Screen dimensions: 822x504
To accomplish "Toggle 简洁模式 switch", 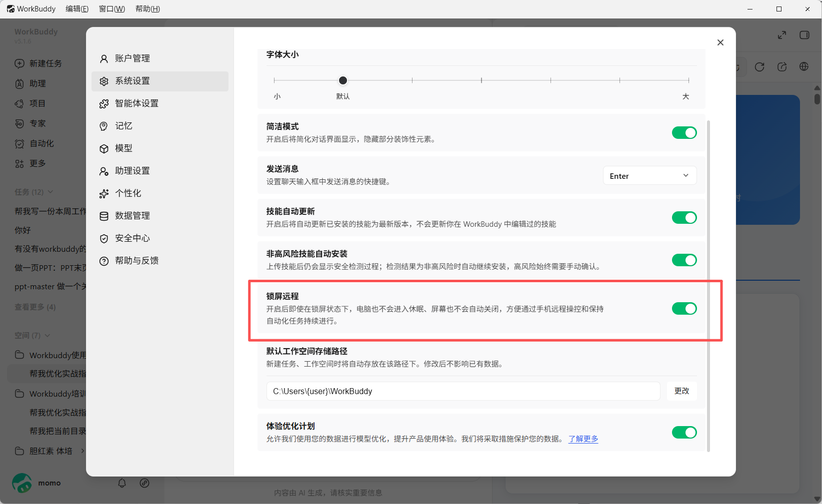I will [x=684, y=133].
